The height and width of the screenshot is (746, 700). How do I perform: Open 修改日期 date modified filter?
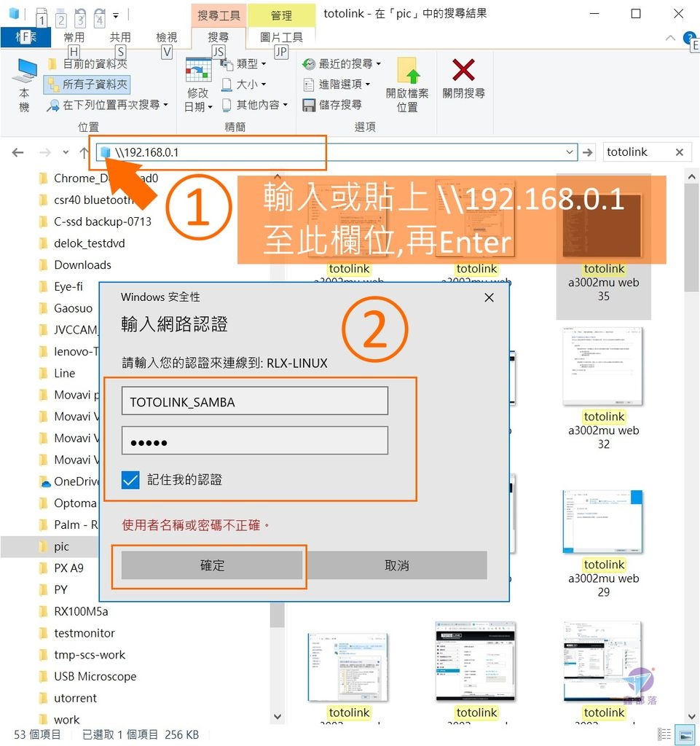[198, 85]
